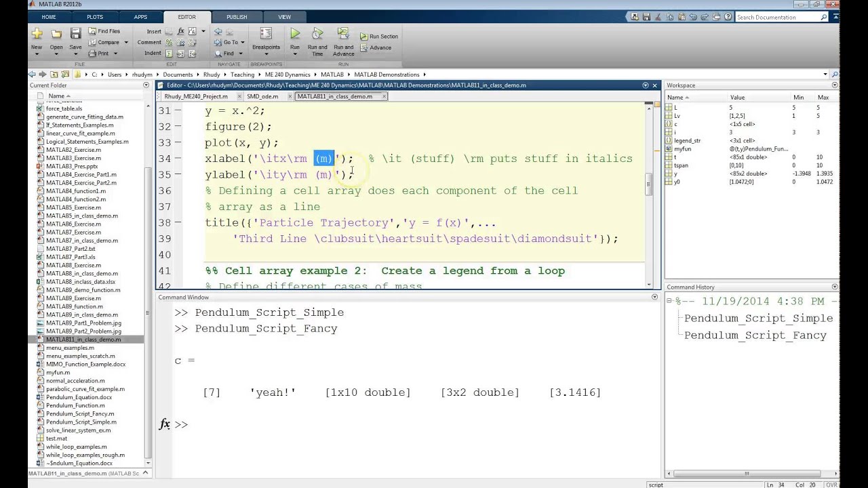Viewport: 868px width, 488px height.
Task: Select Pendulum_Script_Fancy.m in Current Folder
Action: [80, 413]
